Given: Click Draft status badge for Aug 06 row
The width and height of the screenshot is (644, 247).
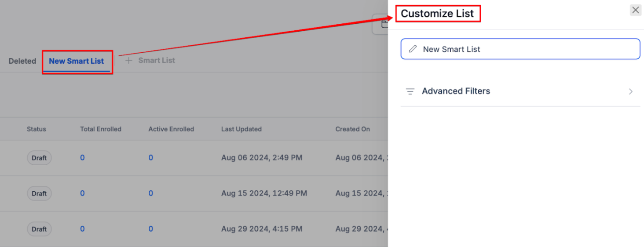Looking at the screenshot, I should click(x=39, y=158).
